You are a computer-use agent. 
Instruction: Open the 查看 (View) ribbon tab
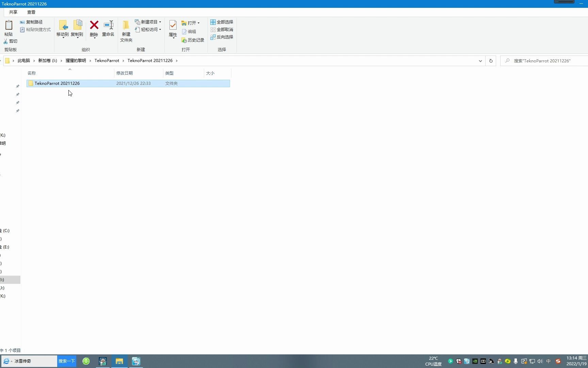click(x=31, y=12)
